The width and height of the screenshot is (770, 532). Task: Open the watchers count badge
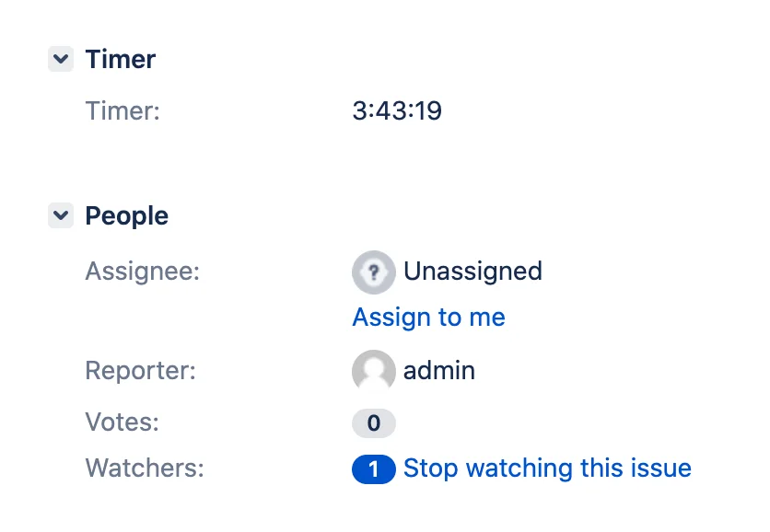pos(374,469)
